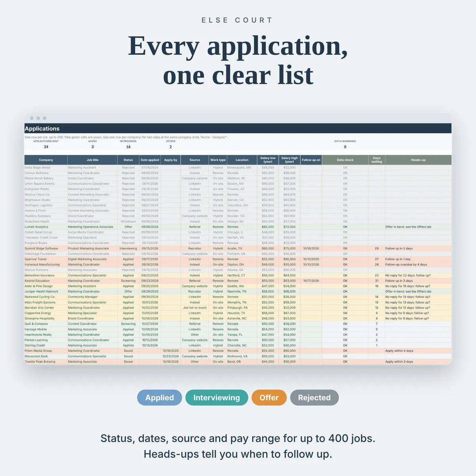Click the Heads-up column header
This screenshot has height=476, width=476.
pos(418,160)
